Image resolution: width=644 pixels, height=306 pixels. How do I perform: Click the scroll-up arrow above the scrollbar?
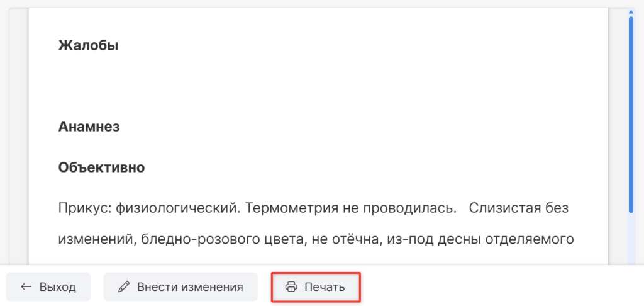coord(631,11)
